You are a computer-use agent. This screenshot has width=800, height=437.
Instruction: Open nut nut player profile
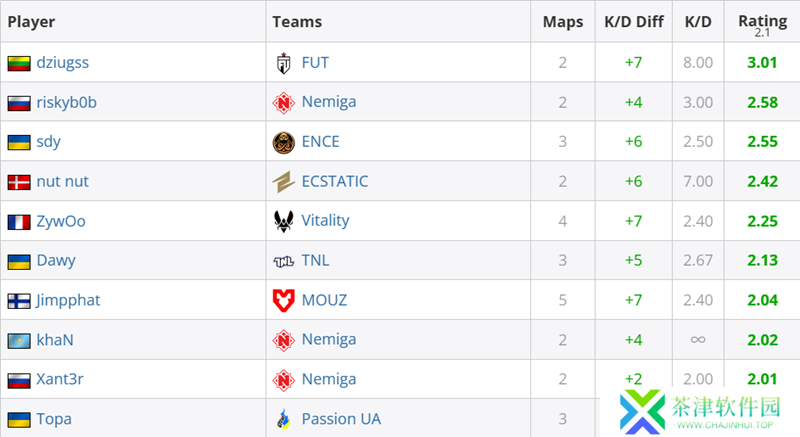[x=62, y=181]
